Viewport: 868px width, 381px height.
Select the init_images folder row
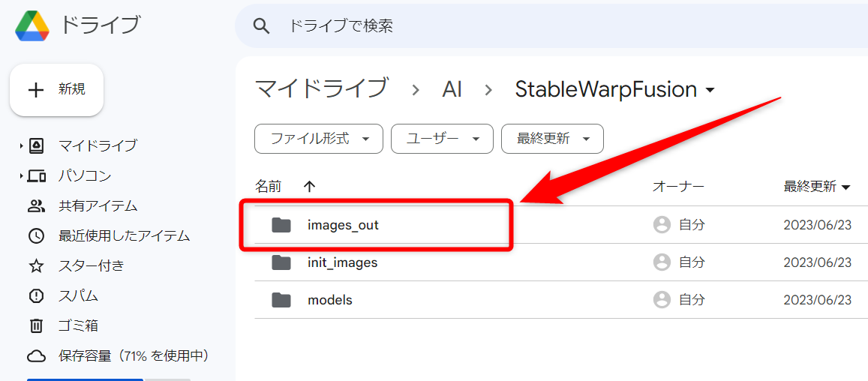561,262
